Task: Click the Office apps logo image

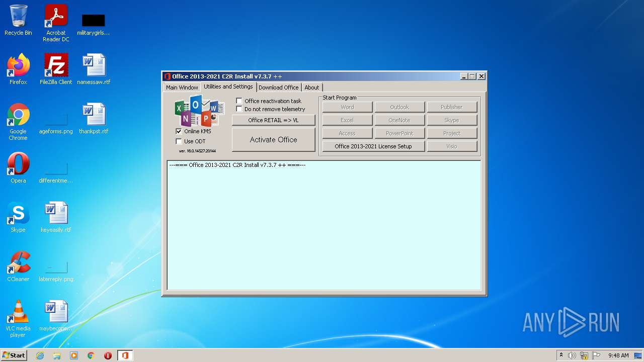Action: pyautogui.click(x=199, y=111)
